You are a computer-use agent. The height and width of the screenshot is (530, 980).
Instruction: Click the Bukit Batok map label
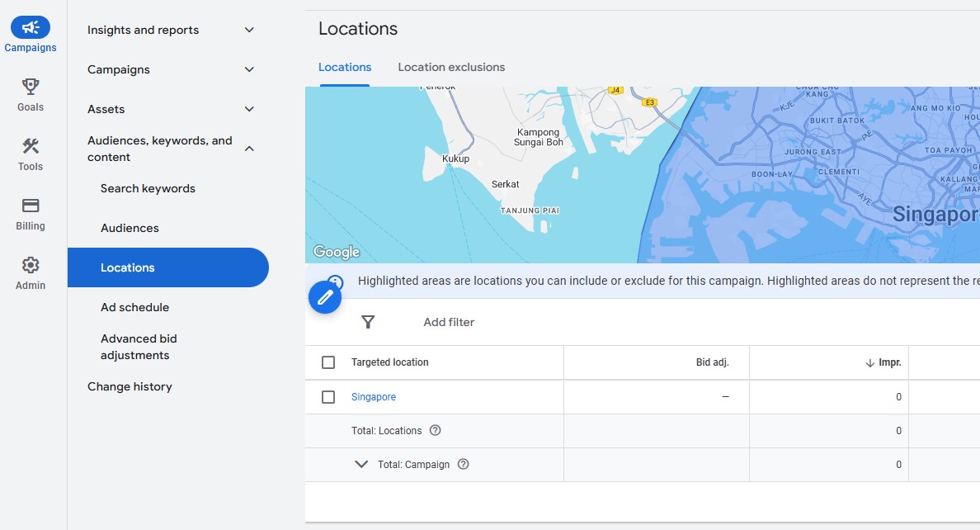(837, 121)
